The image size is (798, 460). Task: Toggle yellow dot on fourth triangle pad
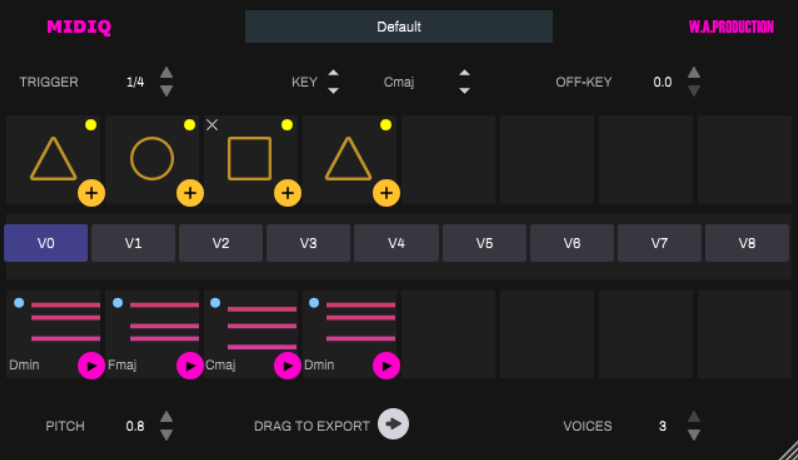tap(386, 125)
